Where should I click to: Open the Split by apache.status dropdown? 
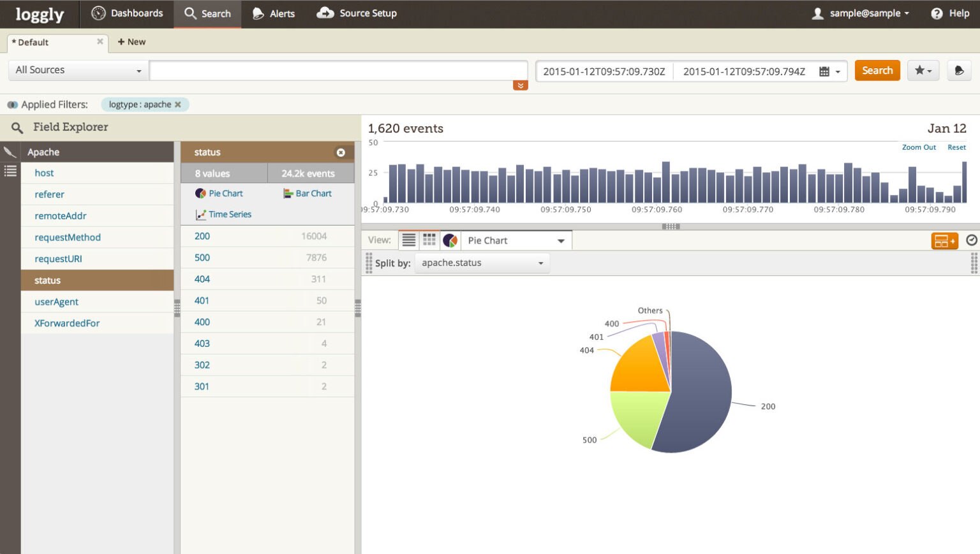[x=482, y=263]
